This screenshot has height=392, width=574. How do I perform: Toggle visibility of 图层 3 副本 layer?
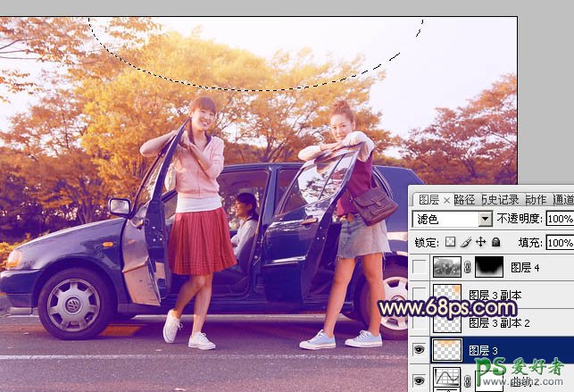pos(420,295)
